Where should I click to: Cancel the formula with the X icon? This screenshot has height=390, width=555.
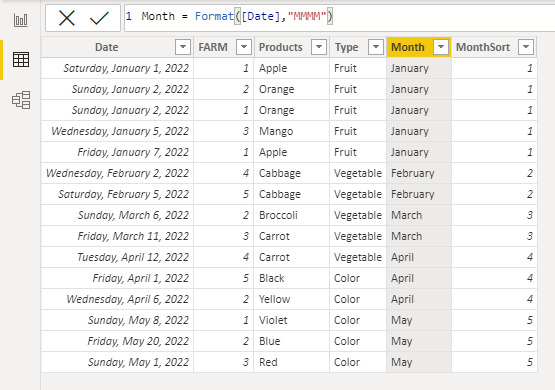67,18
